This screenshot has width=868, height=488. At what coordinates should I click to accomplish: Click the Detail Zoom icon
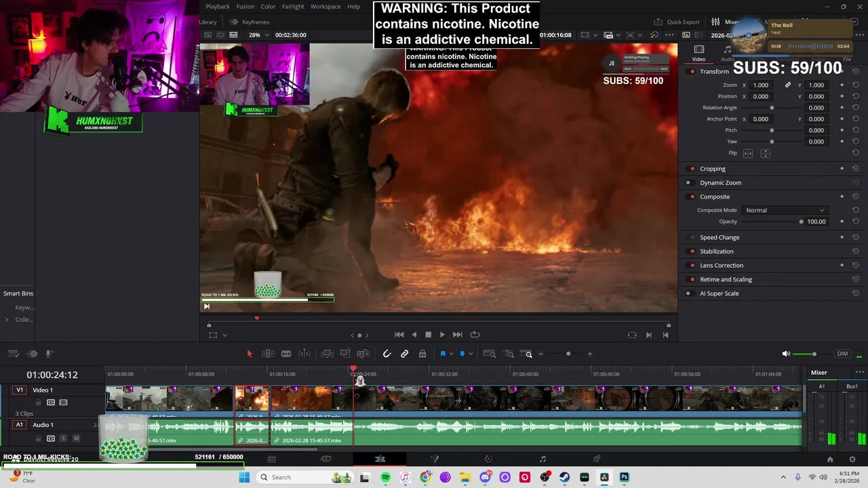509,354
